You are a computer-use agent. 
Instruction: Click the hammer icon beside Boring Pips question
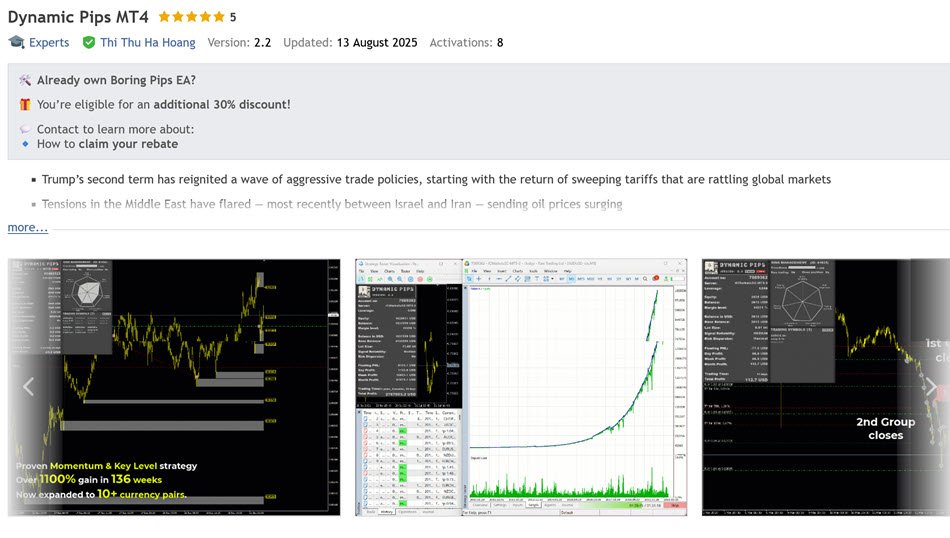click(25, 80)
